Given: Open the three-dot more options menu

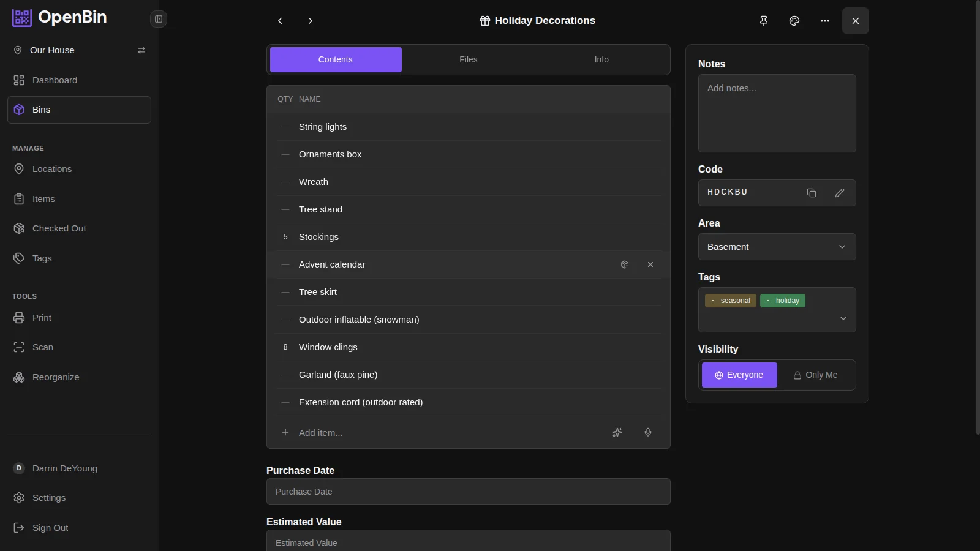Looking at the screenshot, I should pyautogui.click(x=824, y=21).
